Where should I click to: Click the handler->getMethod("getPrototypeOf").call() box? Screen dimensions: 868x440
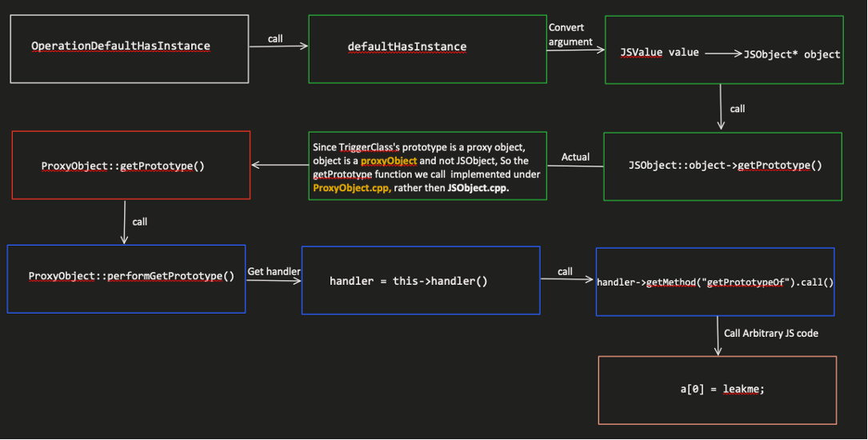(x=715, y=282)
